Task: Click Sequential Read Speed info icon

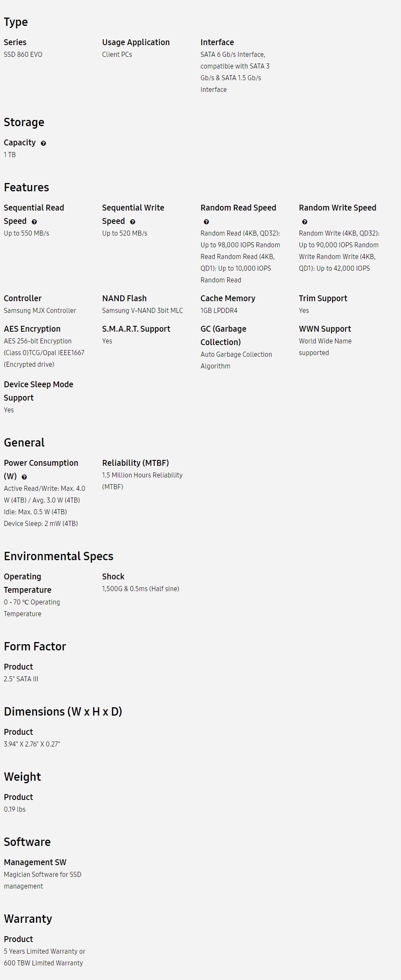Action: [x=34, y=222]
